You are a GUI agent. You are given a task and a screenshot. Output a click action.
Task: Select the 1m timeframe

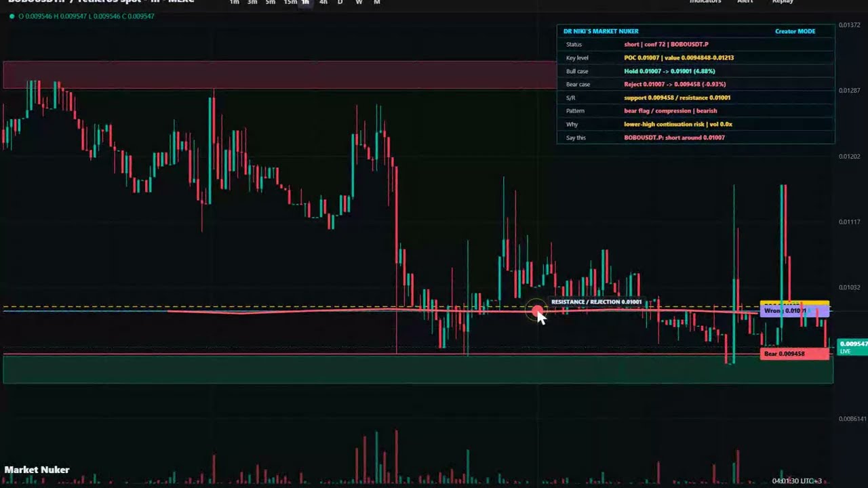pos(234,2)
